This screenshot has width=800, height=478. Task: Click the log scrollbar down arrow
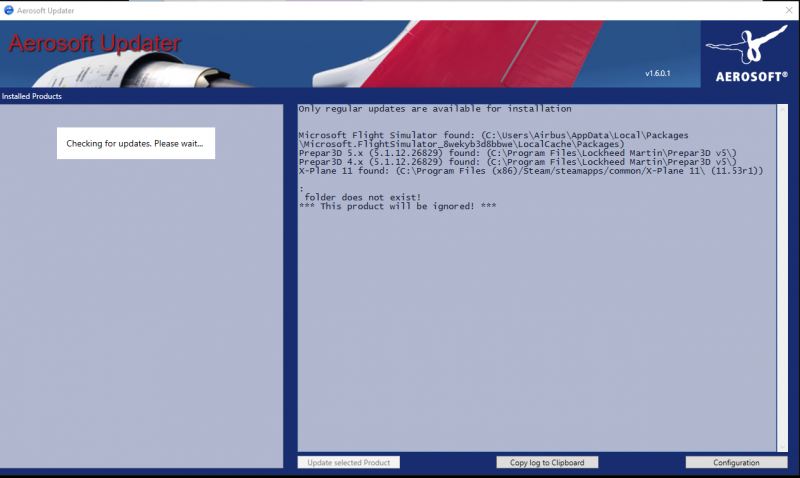click(782, 447)
